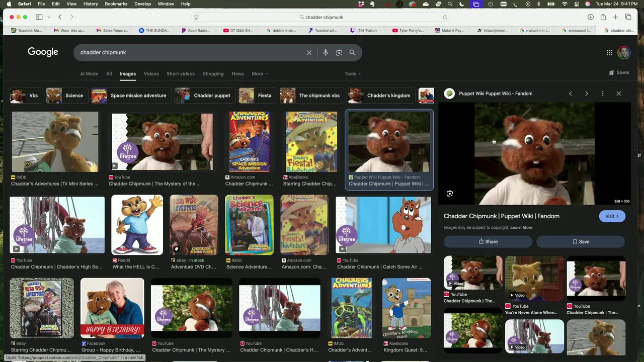The height and width of the screenshot is (362, 644).
Task: Click the Share button in preview
Action: pos(488,242)
